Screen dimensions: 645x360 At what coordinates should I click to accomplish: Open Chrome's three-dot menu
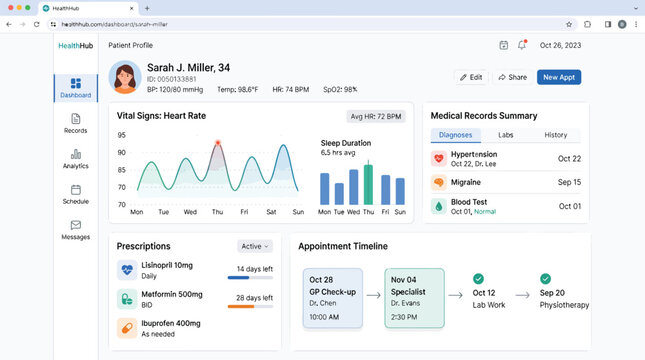[x=636, y=24]
